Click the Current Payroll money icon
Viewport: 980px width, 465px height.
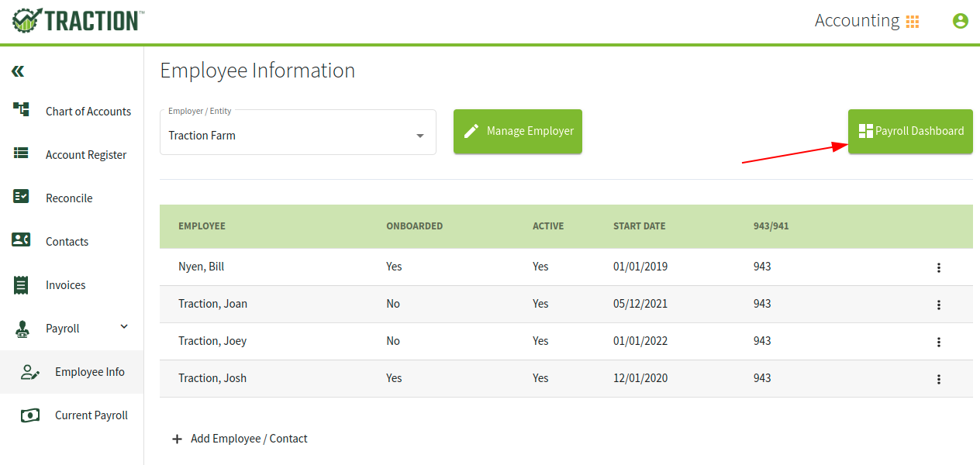[x=30, y=415]
